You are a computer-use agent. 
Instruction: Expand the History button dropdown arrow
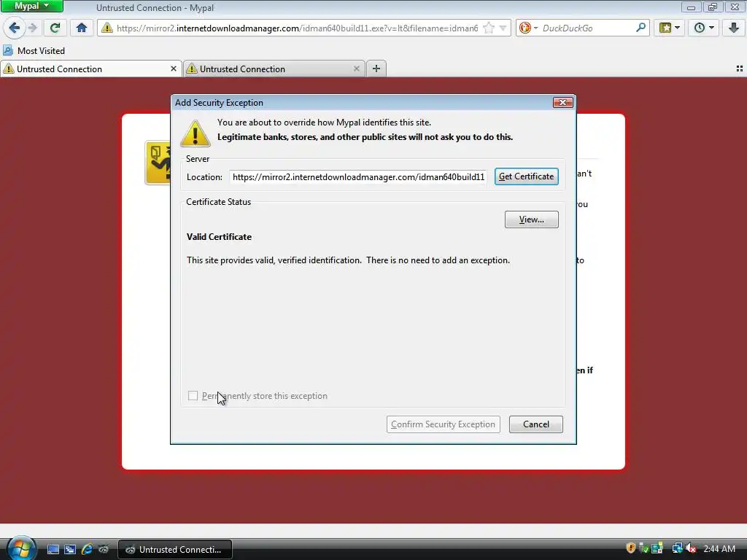712,28
